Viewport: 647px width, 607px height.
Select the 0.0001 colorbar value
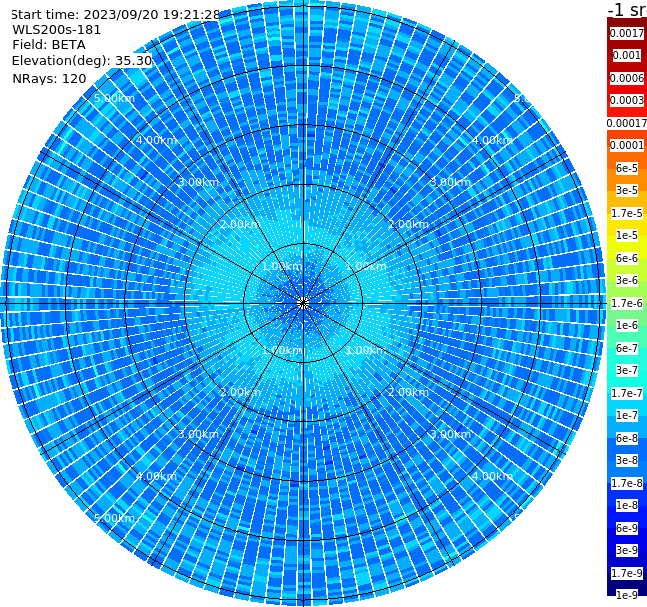point(627,145)
